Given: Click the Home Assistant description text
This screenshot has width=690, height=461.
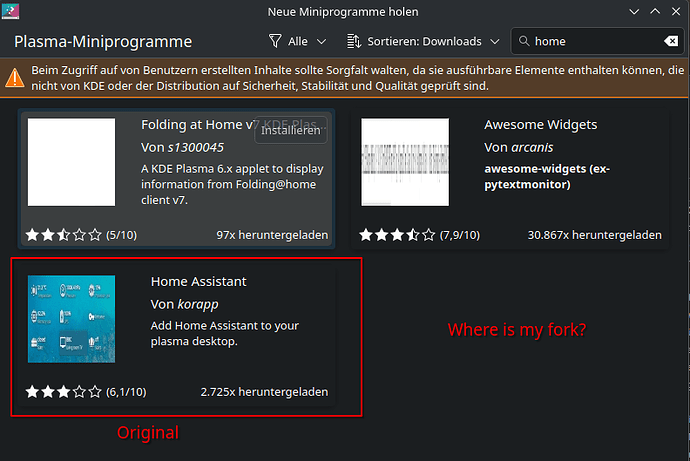Looking at the screenshot, I should coord(224,333).
